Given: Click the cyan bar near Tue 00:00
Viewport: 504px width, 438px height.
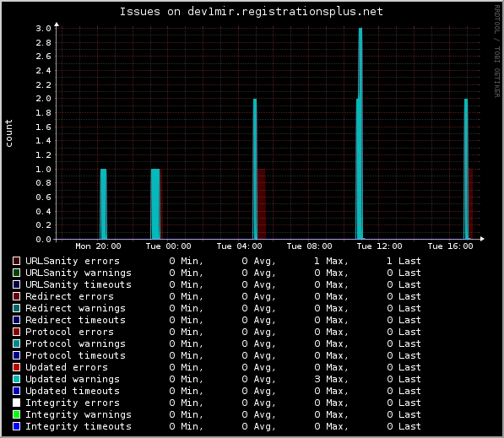Looking at the screenshot, I should [x=155, y=203].
